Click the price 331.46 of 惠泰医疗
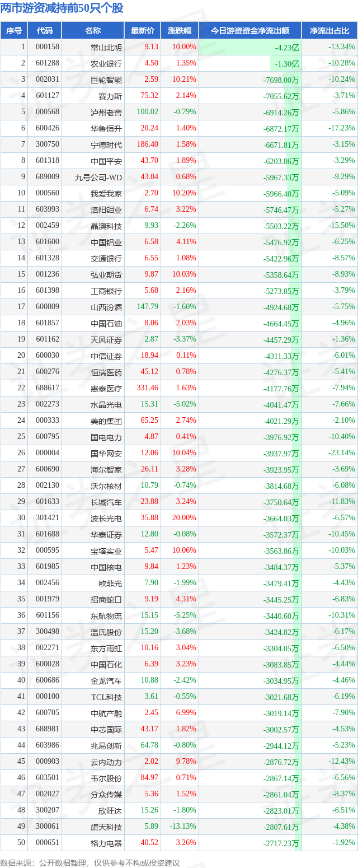Image resolution: width=358 pixels, height=868 pixels. 148,388
